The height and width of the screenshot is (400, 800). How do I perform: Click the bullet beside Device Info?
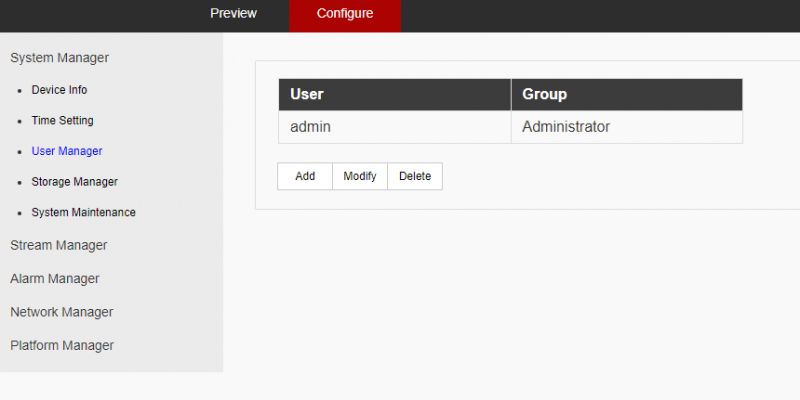pos(19,91)
